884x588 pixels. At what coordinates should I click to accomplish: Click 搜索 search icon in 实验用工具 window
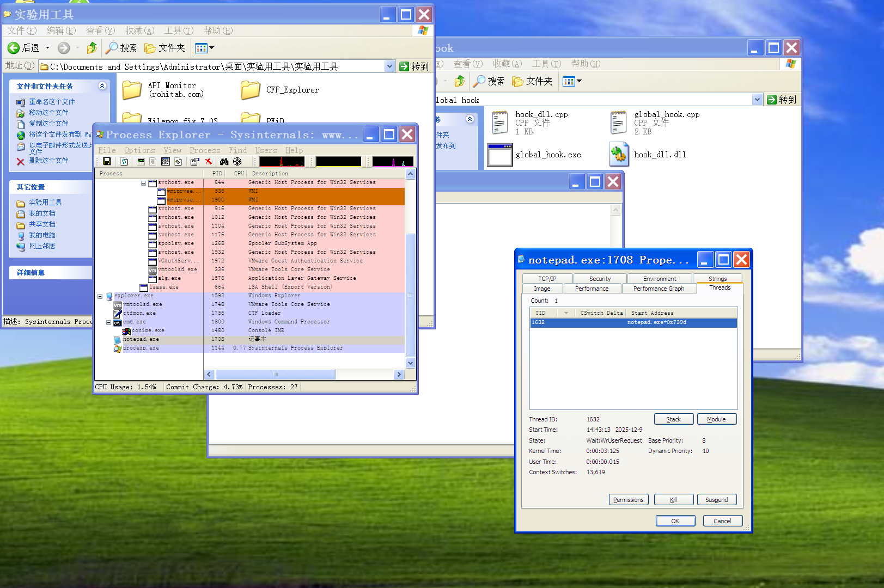point(112,48)
